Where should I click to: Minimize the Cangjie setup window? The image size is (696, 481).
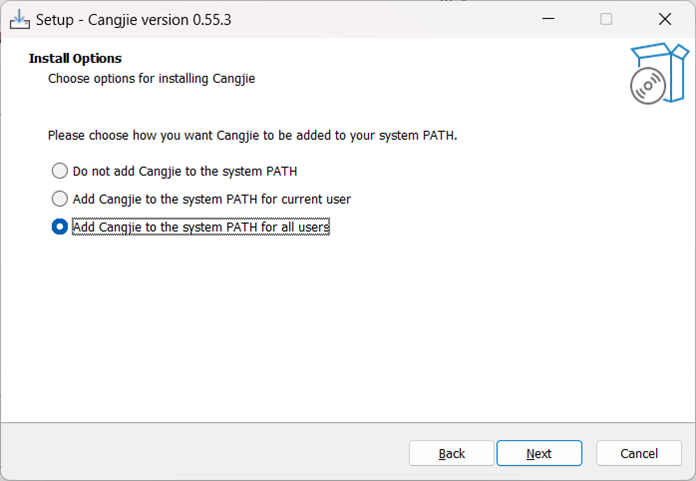(x=549, y=19)
